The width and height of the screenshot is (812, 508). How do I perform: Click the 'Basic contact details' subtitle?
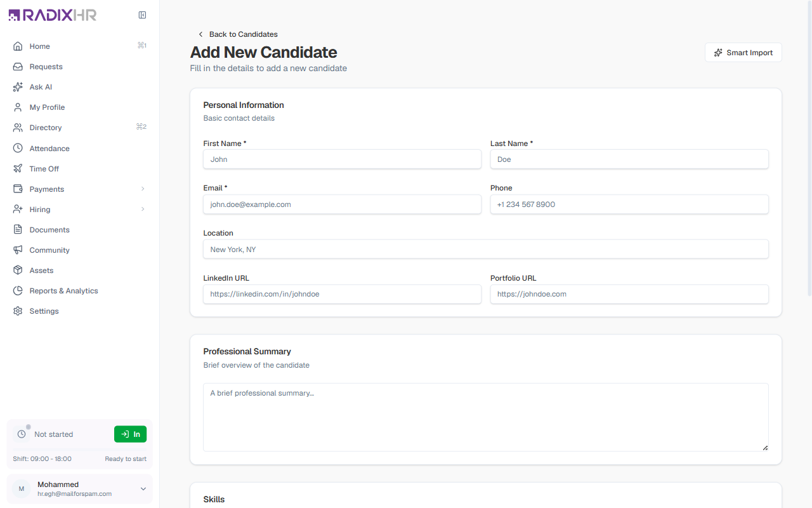click(239, 118)
